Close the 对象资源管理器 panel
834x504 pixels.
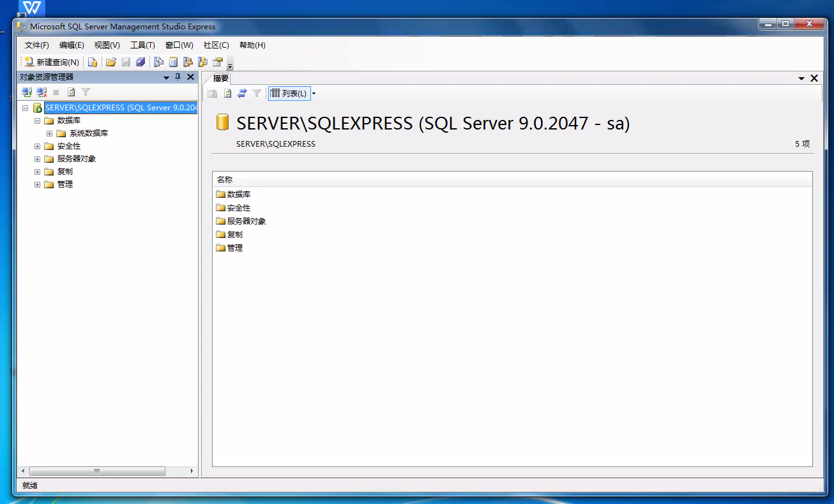tap(190, 77)
